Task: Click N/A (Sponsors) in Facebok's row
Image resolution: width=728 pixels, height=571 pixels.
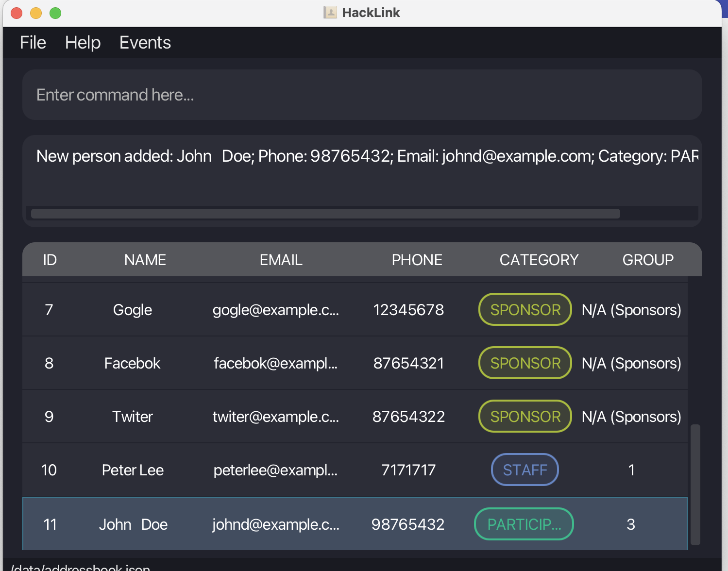Action: point(631,363)
